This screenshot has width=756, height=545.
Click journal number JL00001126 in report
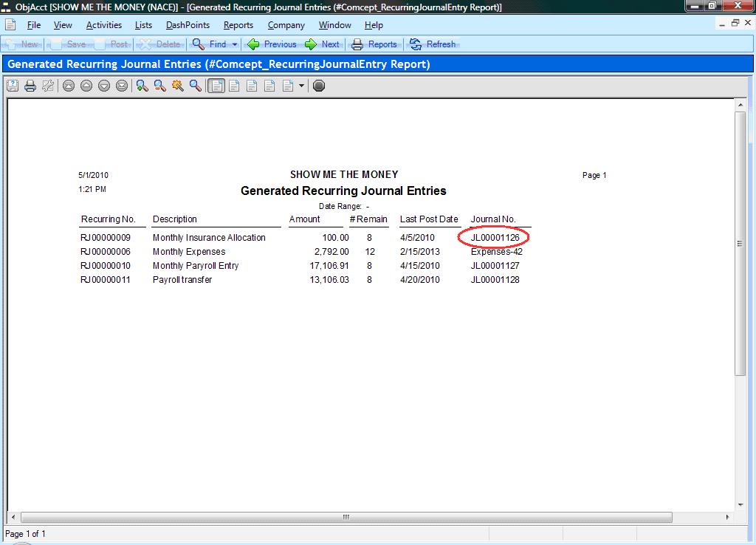(495, 238)
